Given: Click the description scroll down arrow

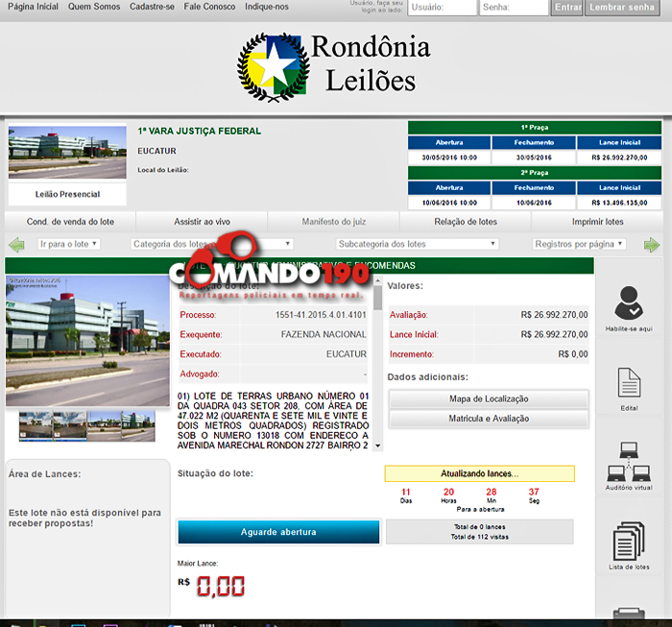Looking at the screenshot, I should [377, 446].
